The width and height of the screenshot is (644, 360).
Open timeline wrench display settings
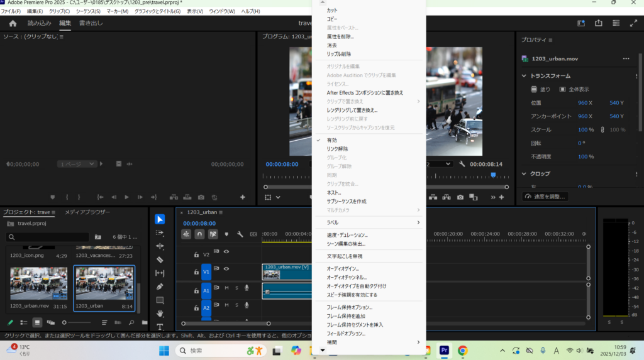[x=240, y=234]
